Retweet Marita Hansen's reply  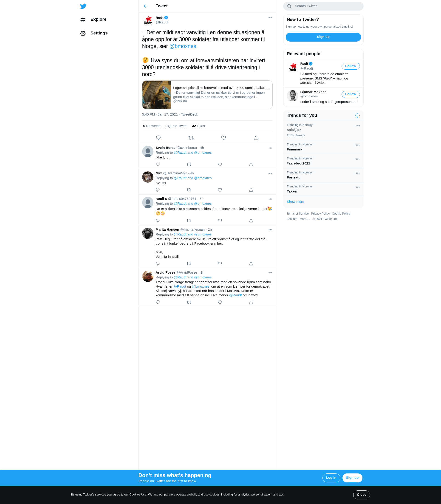189,263
